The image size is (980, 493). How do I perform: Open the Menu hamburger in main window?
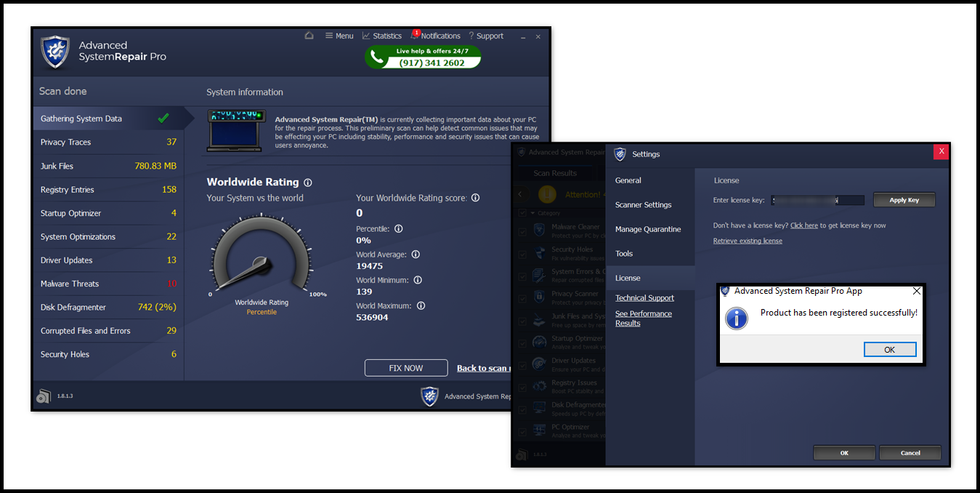[x=339, y=36]
